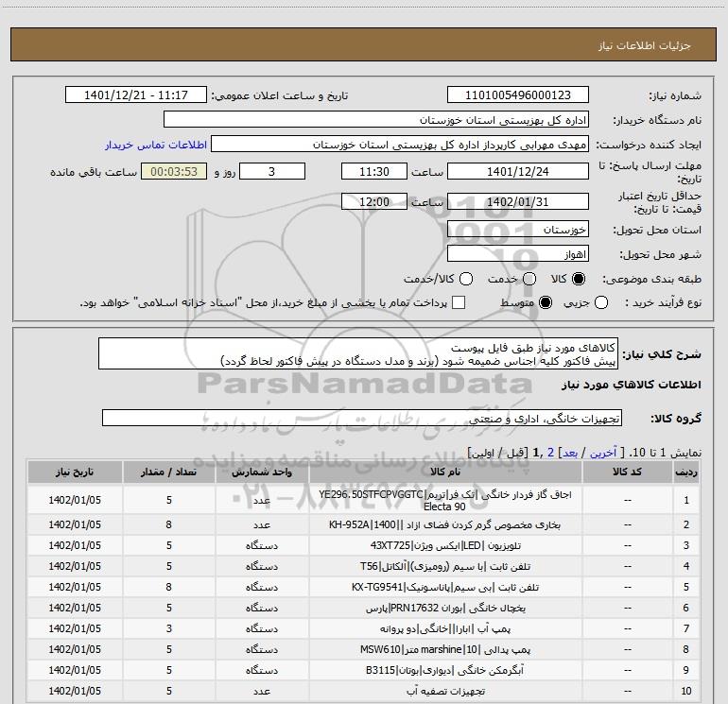728x704 pixels.
Task: Click quantity 3 in the پمپ آب row
Action: [169, 628]
